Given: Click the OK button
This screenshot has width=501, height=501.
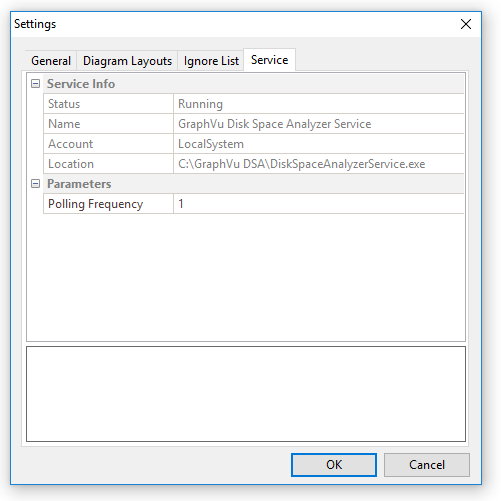Looking at the screenshot, I should coord(334,465).
